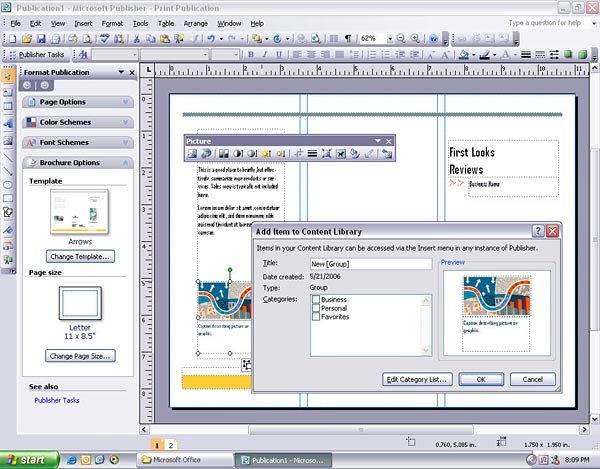Click the Save icon in Standard toolbar
This screenshot has height=469, width=600.
point(41,39)
